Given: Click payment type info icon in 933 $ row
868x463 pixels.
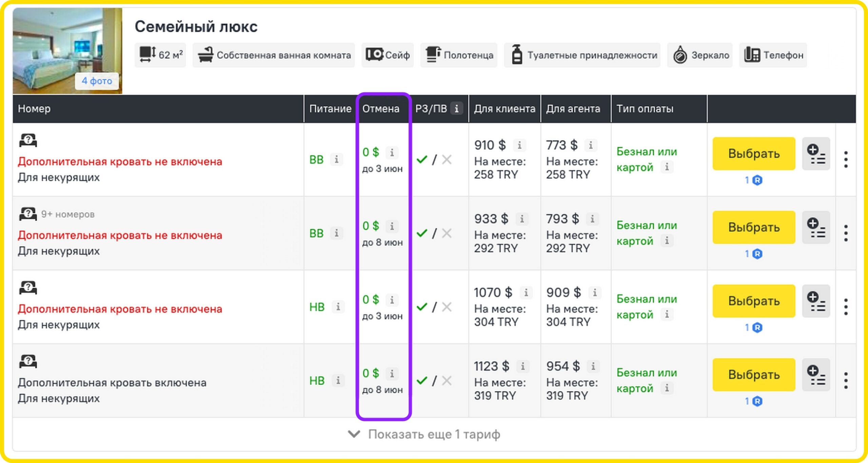Looking at the screenshot, I should coord(667,241).
